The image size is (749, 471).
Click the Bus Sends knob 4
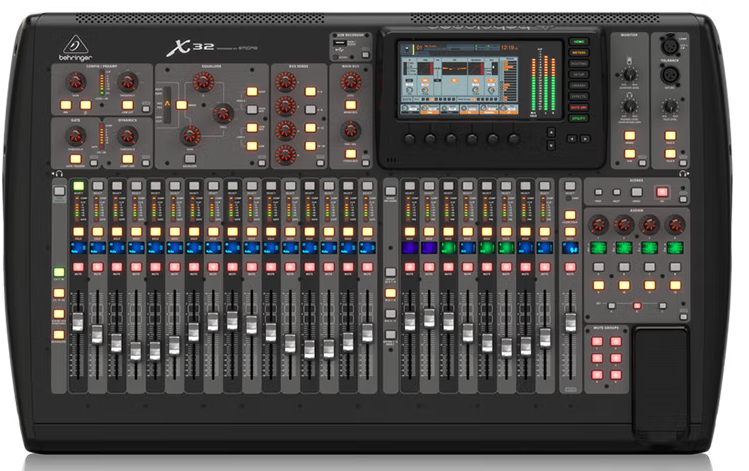pyautogui.click(x=286, y=155)
